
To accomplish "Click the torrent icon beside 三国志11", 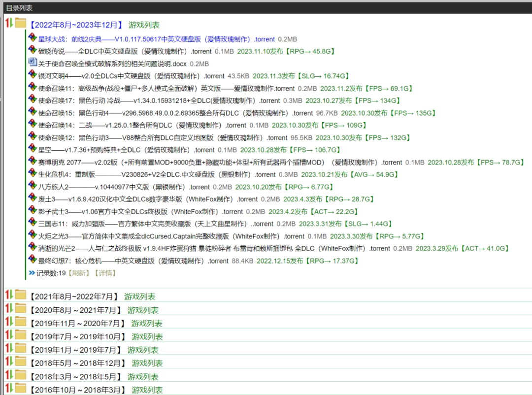I will (x=33, y=223).
